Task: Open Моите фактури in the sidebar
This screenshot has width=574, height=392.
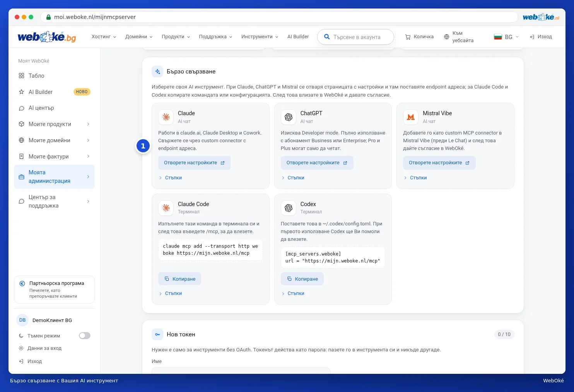Action: tap(54, 157)
